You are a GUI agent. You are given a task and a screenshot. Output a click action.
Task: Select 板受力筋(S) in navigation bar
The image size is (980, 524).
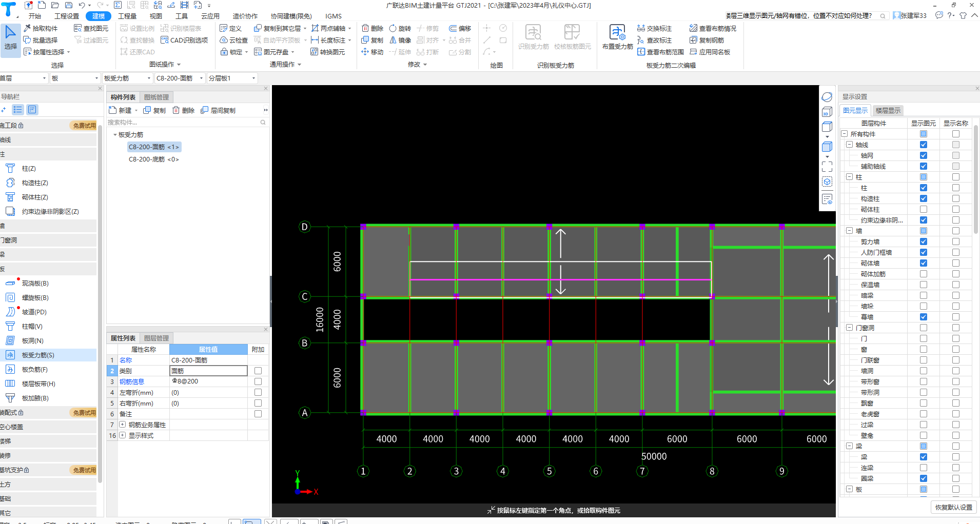tap(48, 355)
